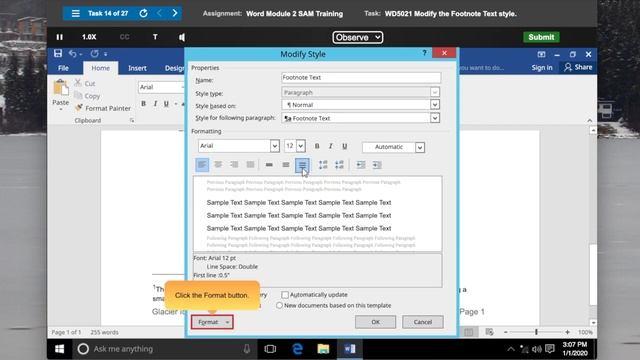
Task: Toggle Italic in the Modify Style dialog
Action: coord(330,146)
